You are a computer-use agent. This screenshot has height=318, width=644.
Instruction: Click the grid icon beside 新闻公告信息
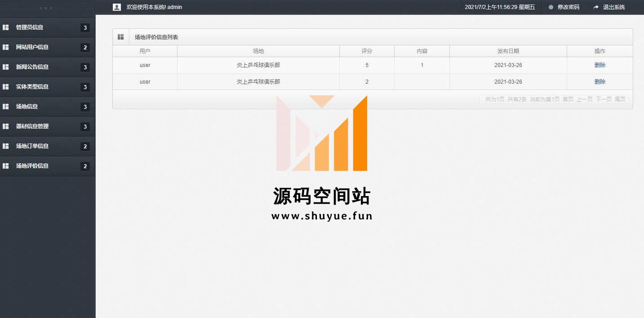(x=6, y=67)
